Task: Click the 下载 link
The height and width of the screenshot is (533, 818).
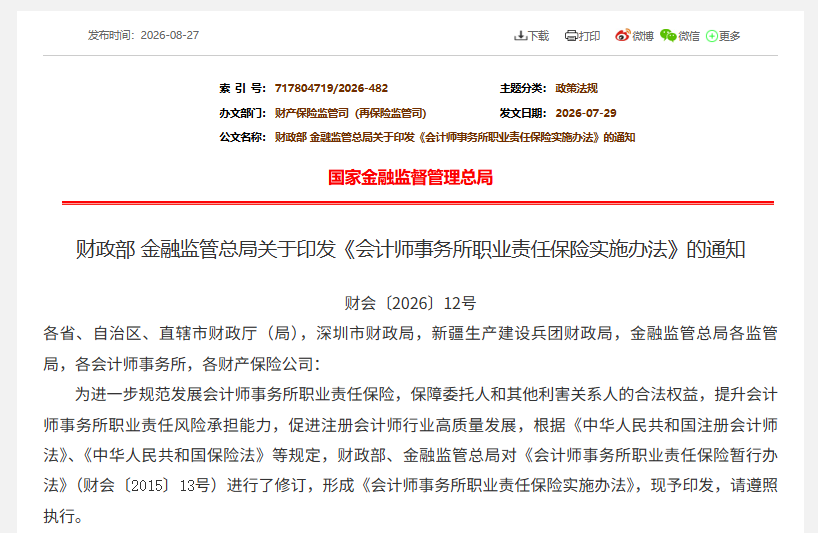Action: [x=538, y=35]
